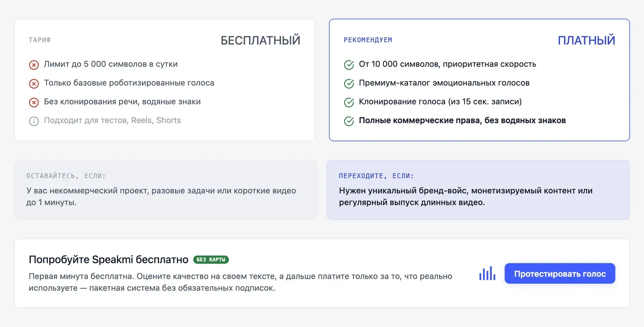Select the 'ПЛАТНЫЙ' plan heading
Image resolution: width=644 pixels, height=327 pixels.
coord(586,41)
